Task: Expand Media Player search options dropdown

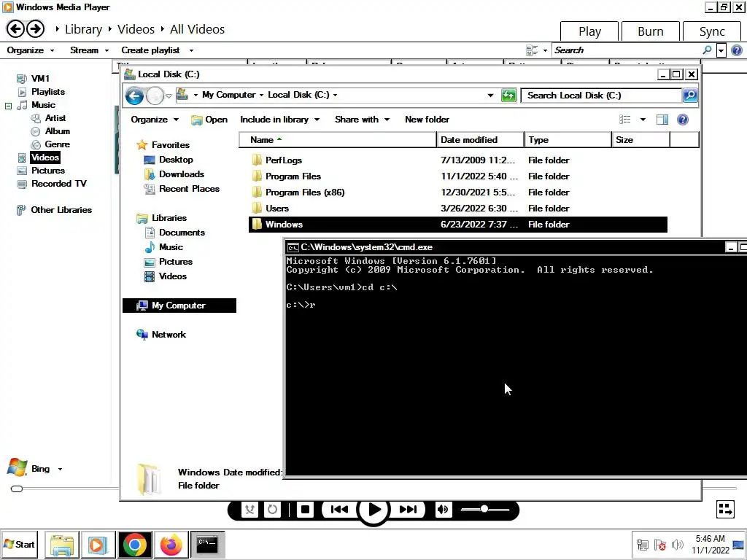Action: click(721, 50)
